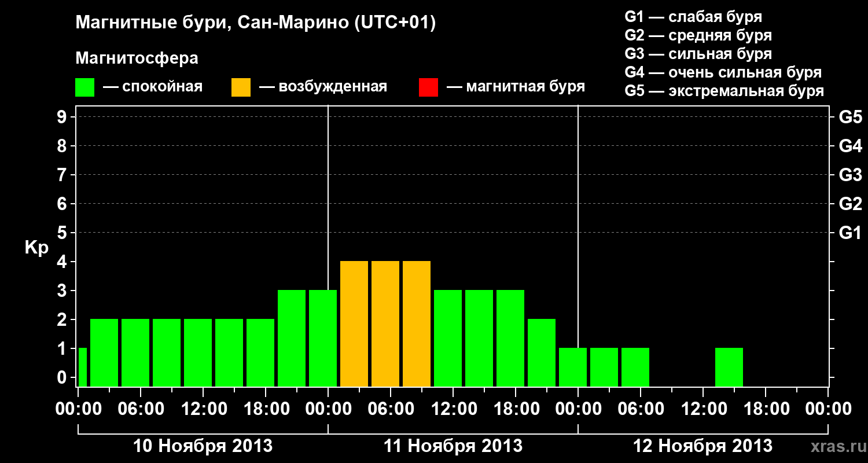Click the '12 Ноября 2013' date label
Viewport: 868px width, 463px height.
703,446
